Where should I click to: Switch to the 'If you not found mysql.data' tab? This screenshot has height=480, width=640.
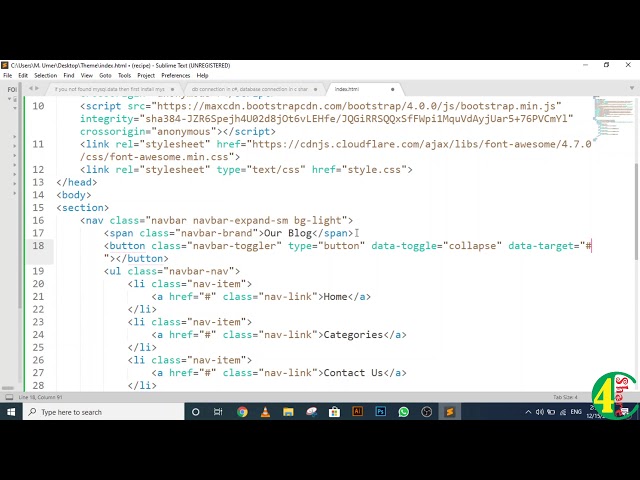coord(109,89)
